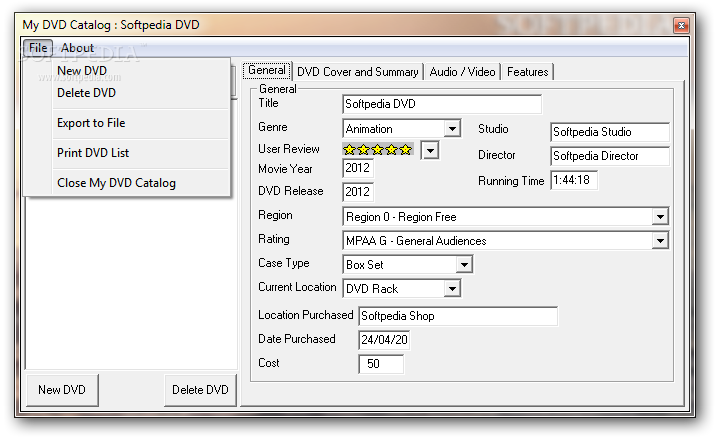Click the New DVD button at bottom
Image resolution: width=716 pixels, height=438 pixels.
pyautogui.click(x=62, y=390)
